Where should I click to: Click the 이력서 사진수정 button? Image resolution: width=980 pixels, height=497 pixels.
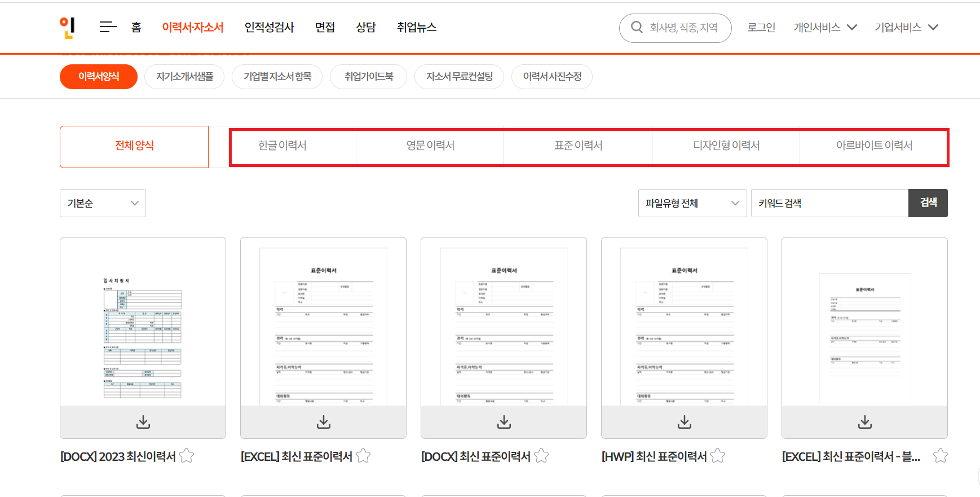552,77
